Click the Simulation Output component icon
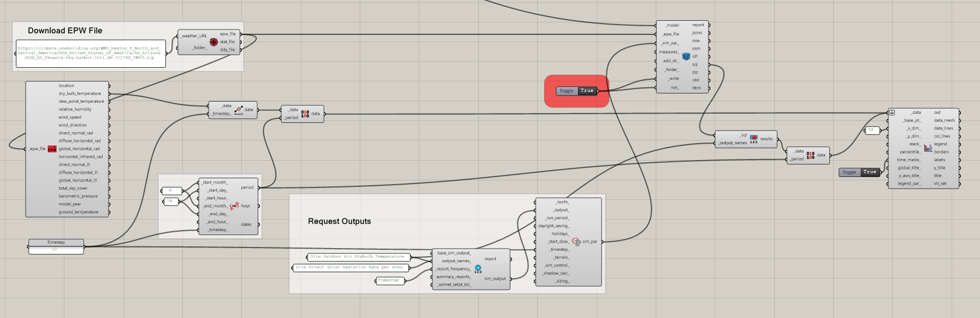The height and width of the screenshot is (318, 980). 478,269
